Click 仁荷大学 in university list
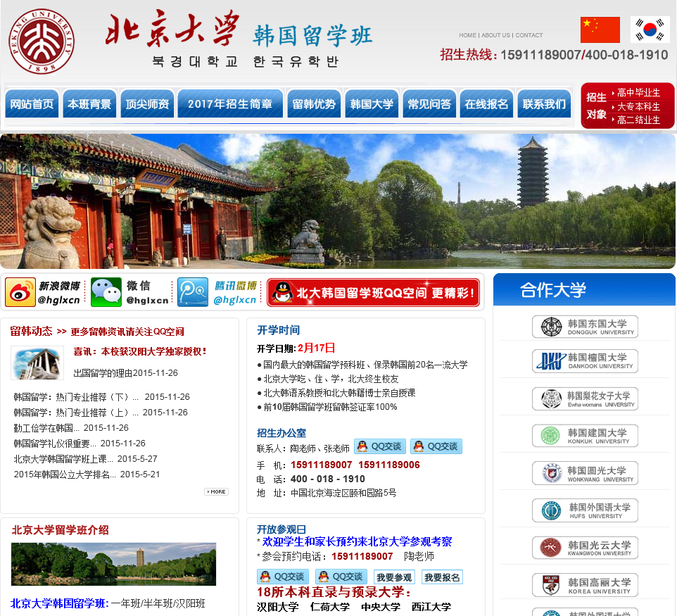This screenshot has height=616, width=677. tap(330, 607)
